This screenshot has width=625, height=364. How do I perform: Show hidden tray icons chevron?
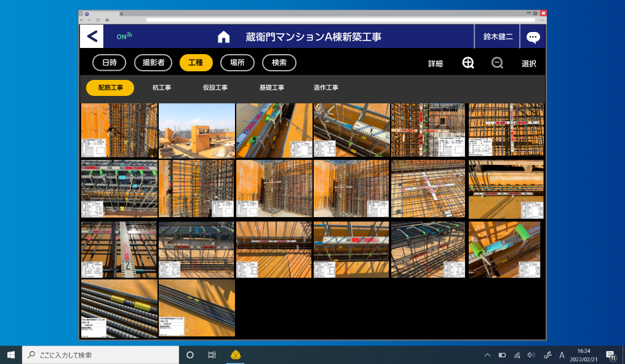click(487, 355)
